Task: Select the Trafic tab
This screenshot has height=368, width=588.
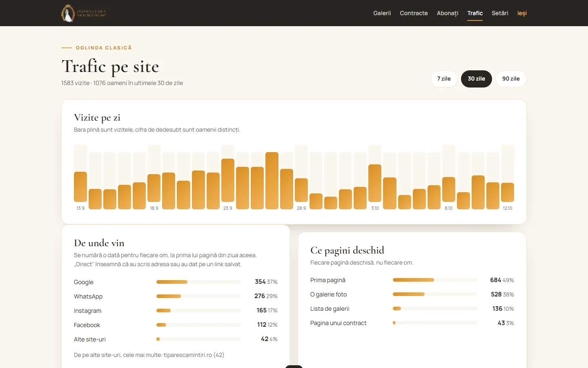Action: point(475,13)
